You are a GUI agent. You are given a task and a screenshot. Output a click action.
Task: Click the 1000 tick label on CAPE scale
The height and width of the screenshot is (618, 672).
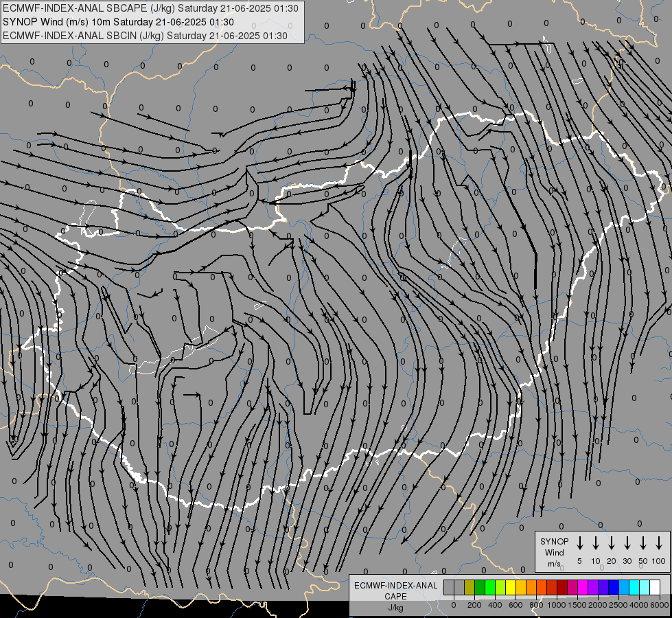tap(557, 605)
